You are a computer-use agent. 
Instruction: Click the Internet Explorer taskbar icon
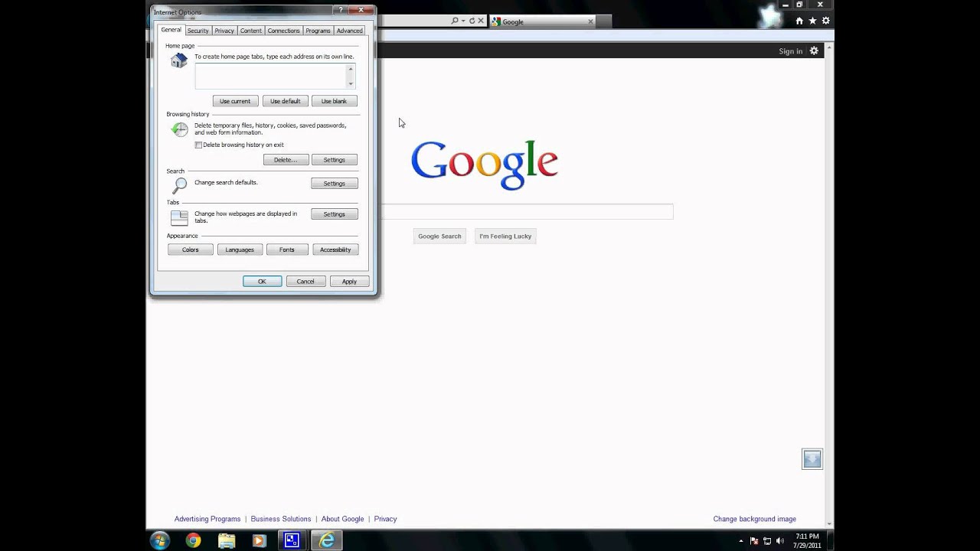pyautogui.click(x=327, y=540)
